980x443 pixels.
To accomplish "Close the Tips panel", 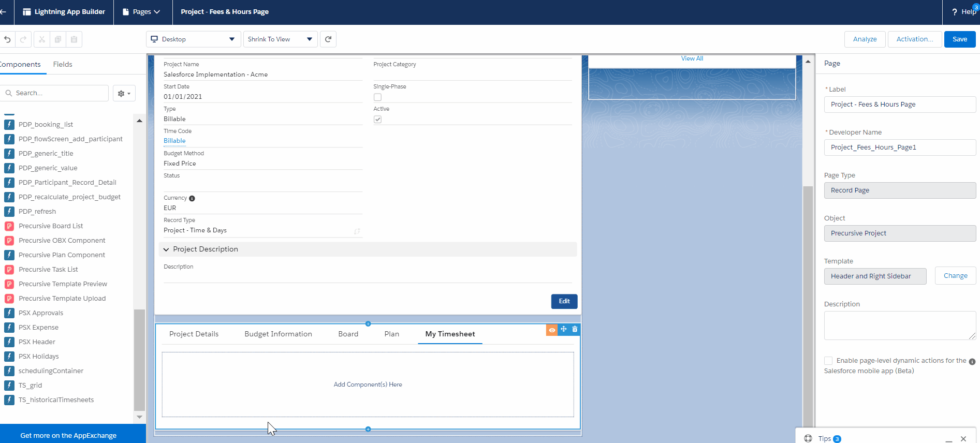I will [963, 439].
